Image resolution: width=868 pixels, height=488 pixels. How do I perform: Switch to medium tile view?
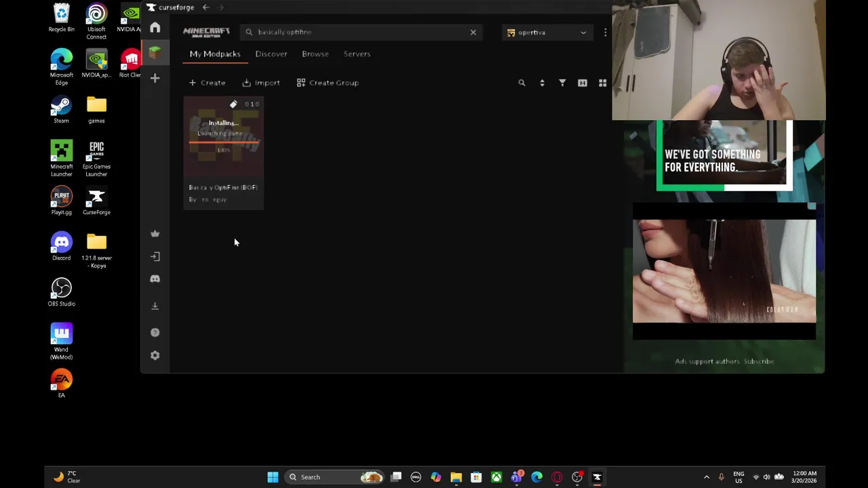[583, 83]
